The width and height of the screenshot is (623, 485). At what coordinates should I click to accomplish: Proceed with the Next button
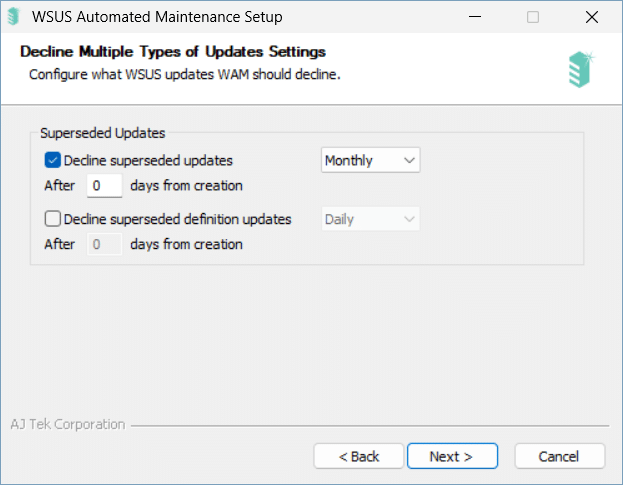pyautogui.click(x=453, y=456)
